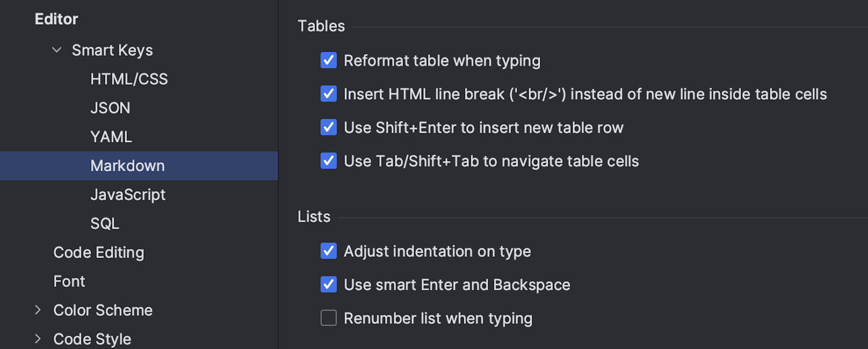Toggle Use Shift+Enter to insert new table row
Screen dimensions: 868x349
point(328,127)
